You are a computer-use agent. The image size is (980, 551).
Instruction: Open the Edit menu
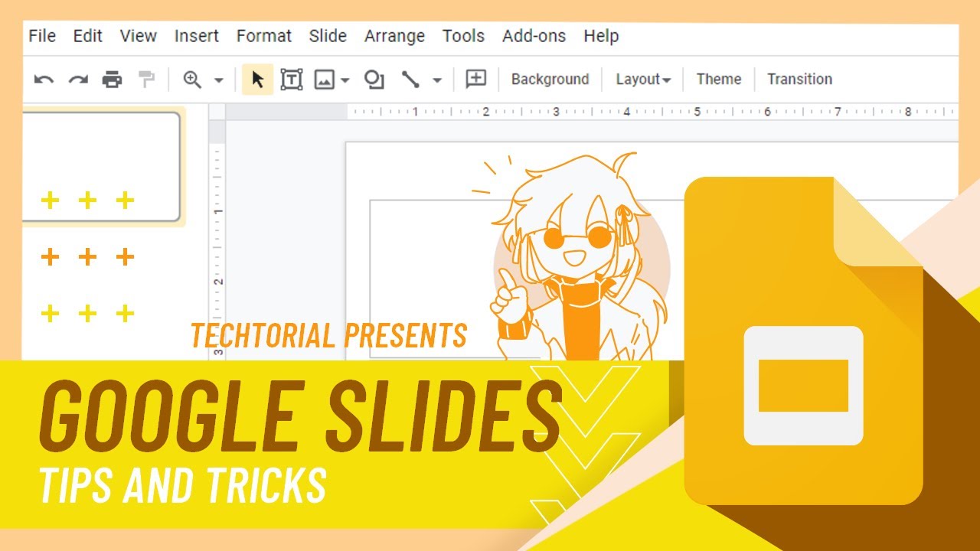click(87, 36)
